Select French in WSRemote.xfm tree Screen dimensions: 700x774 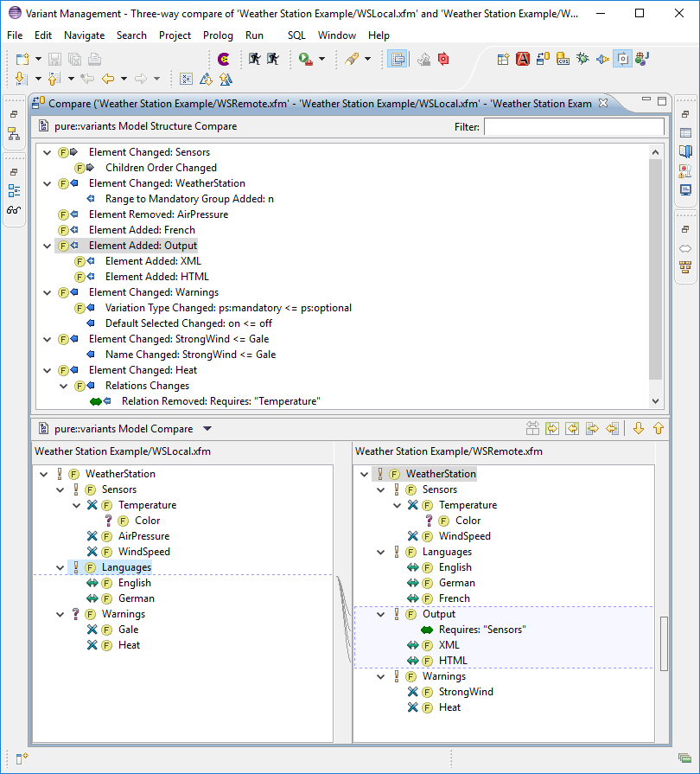coord(455,598)
